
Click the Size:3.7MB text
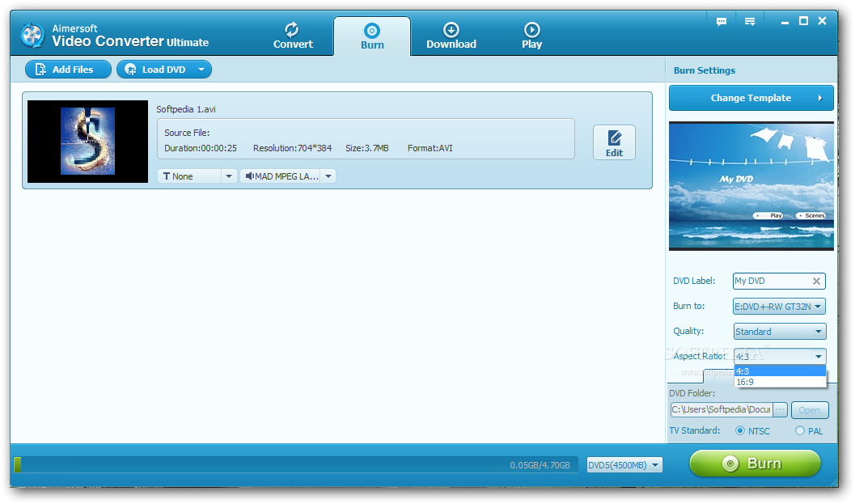pos(367,148)
